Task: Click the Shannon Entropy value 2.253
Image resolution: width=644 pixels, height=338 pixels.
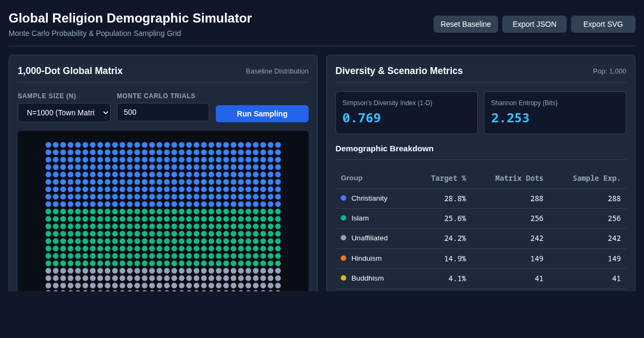Action: tap(510, 118)
